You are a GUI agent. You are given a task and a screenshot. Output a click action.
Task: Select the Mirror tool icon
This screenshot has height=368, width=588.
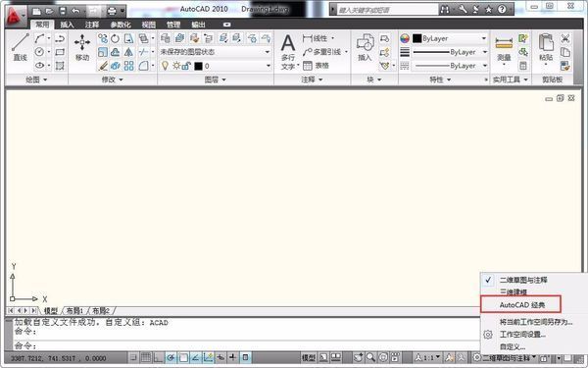[x=128, y=52]
